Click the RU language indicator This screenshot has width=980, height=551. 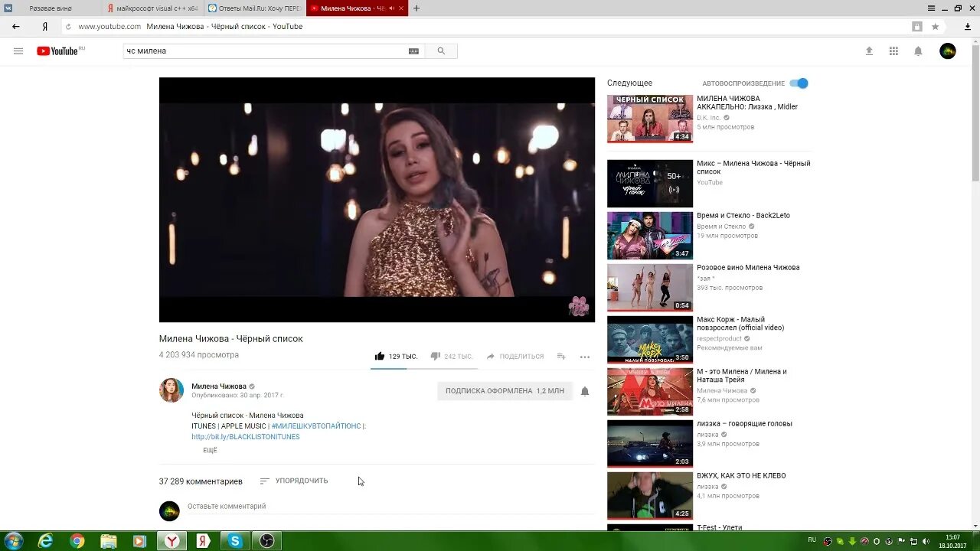tap(812, 540)
